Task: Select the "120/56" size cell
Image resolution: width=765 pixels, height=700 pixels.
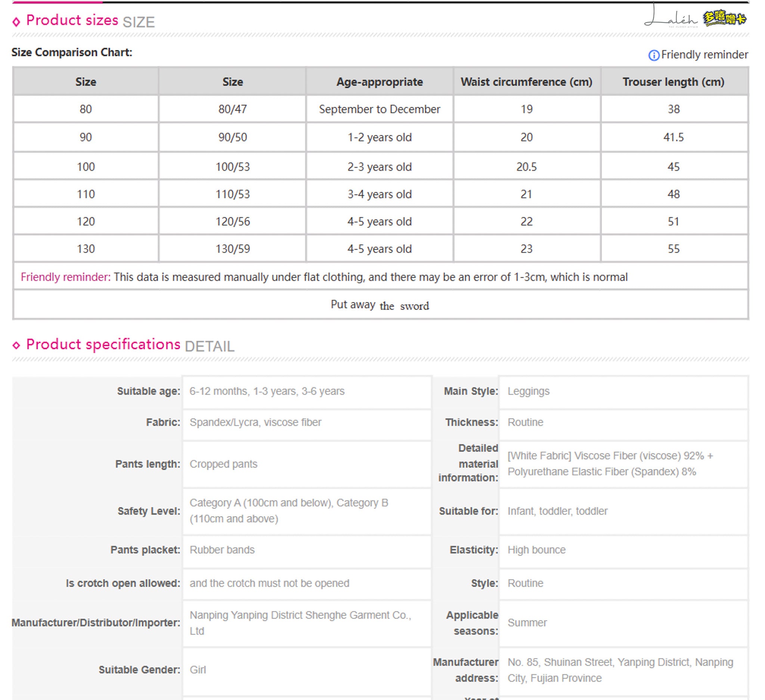Action: (x=233, y=221)
